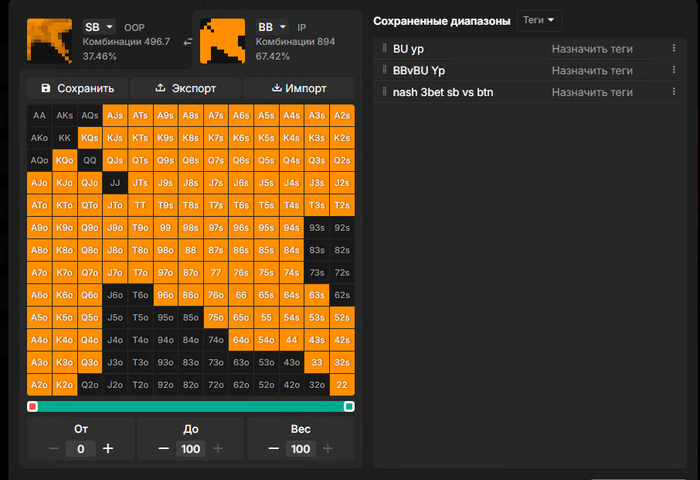Toggle the 96o hand cell

click(166, 295)
